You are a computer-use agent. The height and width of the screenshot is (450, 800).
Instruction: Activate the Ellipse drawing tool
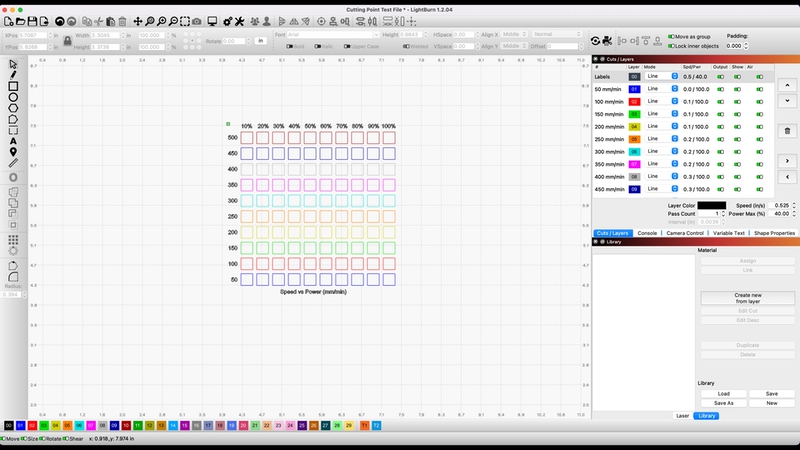coord(13,98)
